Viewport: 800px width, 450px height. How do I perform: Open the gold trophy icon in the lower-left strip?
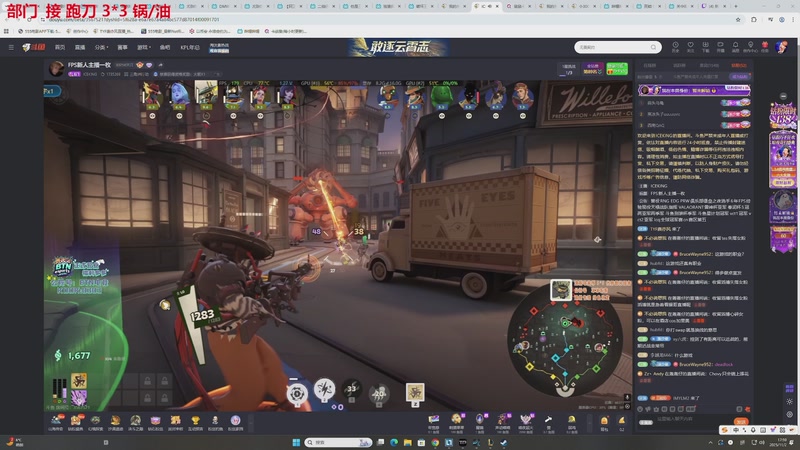(x=195, y=422)
